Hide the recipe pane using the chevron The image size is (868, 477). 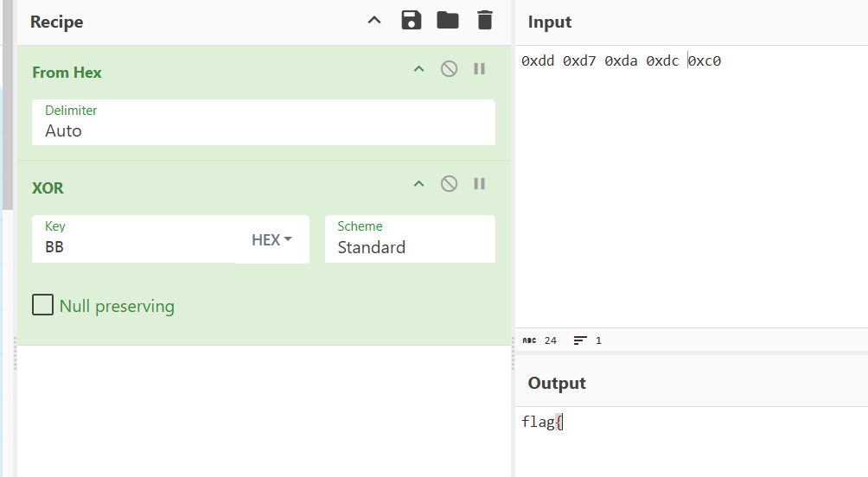tap(374, 21)
